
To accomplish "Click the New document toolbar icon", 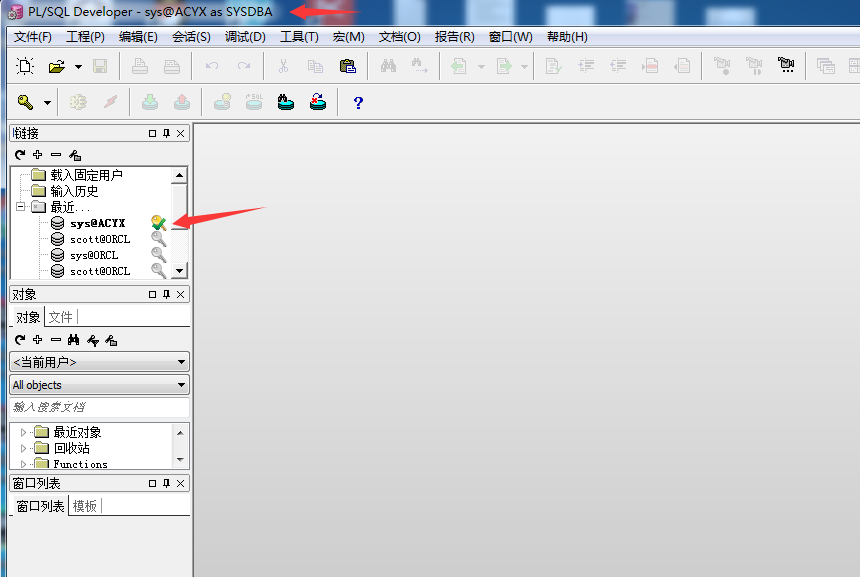I will [25, 66].
